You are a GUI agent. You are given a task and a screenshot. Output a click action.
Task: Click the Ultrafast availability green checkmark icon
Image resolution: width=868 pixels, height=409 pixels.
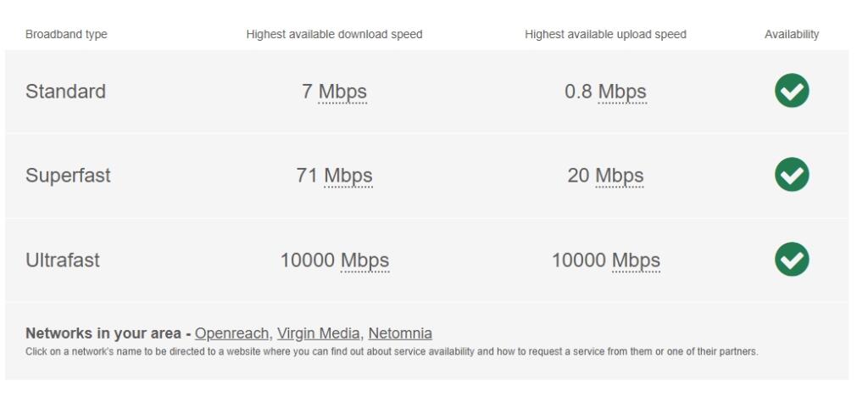(792, 260)
